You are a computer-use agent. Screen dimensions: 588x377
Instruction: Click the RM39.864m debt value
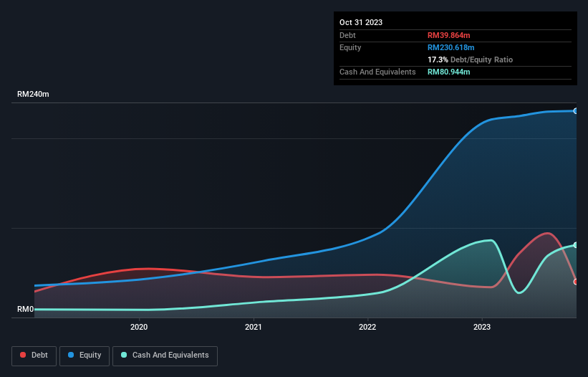click(x=448, y=35)
